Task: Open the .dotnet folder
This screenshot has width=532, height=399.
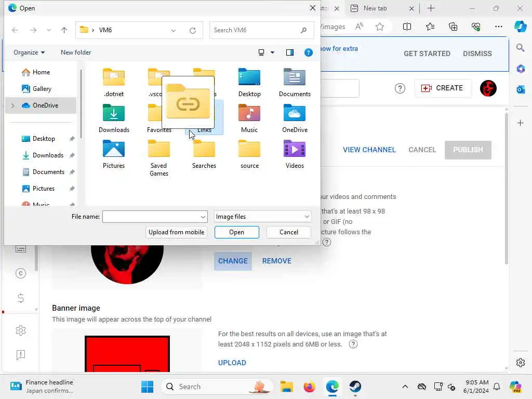Action: (x=114, y=83)
